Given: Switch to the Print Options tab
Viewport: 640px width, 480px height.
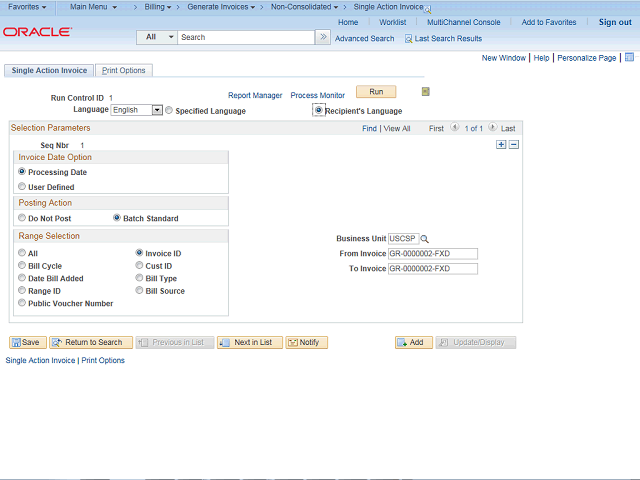Looking at the screenshot, I should pos(124,70).
